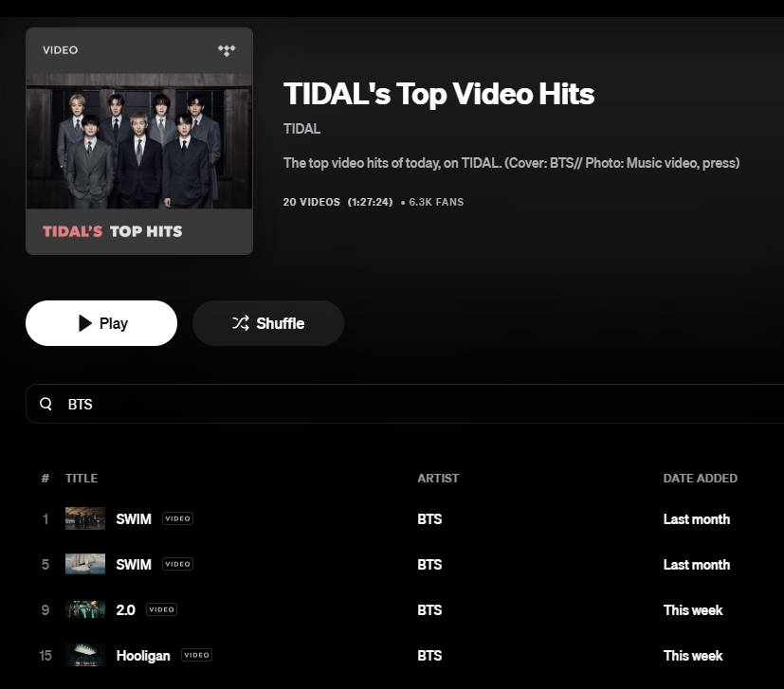Click the VIDEO badge beside 2.0

tap(160, 609)
